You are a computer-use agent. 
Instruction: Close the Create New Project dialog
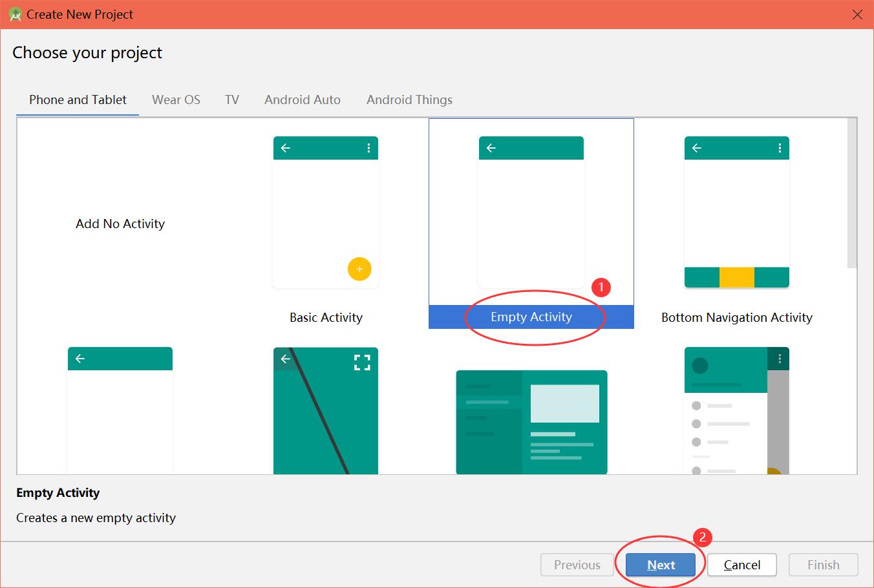pos(857,14)
